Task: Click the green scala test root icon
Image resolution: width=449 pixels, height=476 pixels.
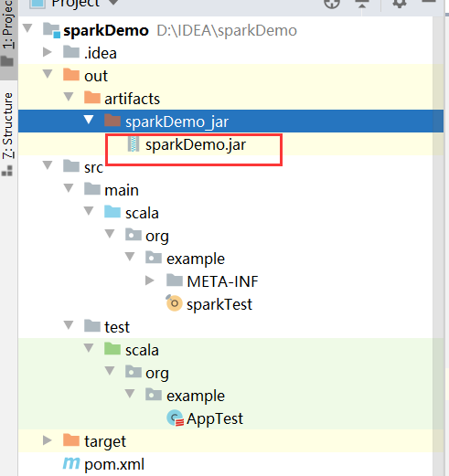Action: (x=112, y=349)
